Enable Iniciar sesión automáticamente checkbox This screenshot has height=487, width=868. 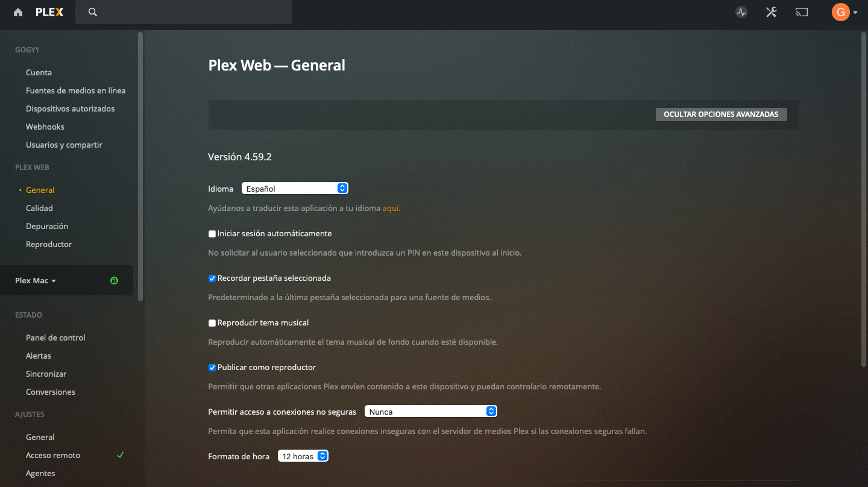212,234
